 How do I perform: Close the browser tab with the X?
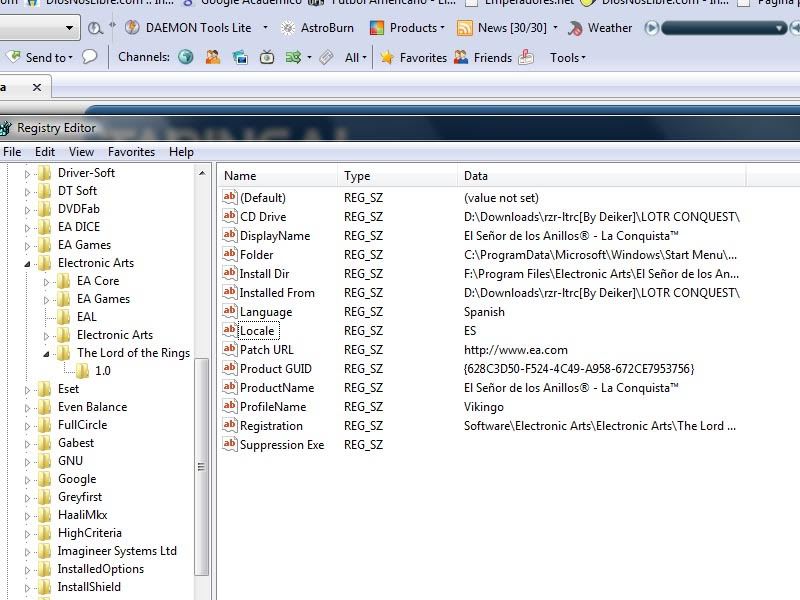[x=37, y=87]
